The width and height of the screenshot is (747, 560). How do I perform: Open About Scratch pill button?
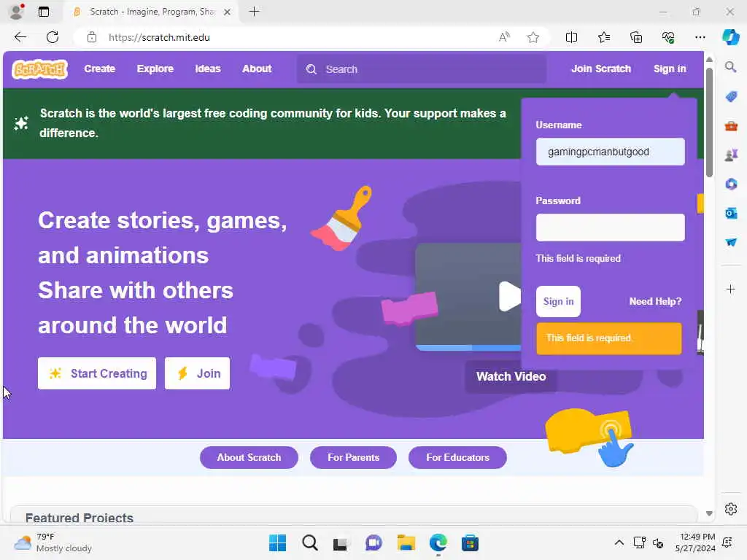click(x=249, y=458)
